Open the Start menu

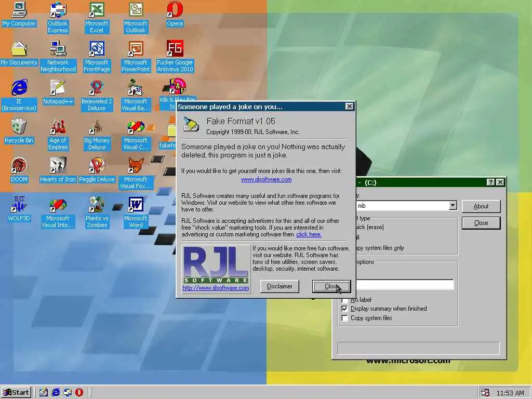(x=16, y=393)
